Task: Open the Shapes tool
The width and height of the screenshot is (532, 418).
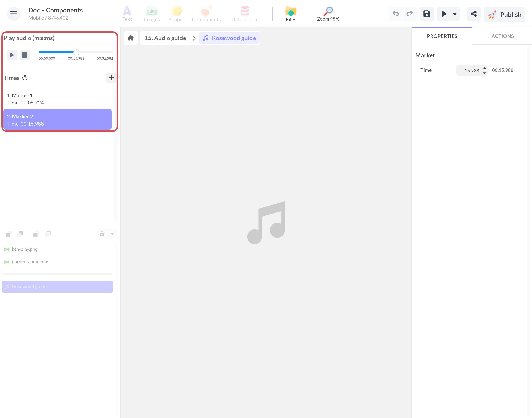Action: pos(177,14)
